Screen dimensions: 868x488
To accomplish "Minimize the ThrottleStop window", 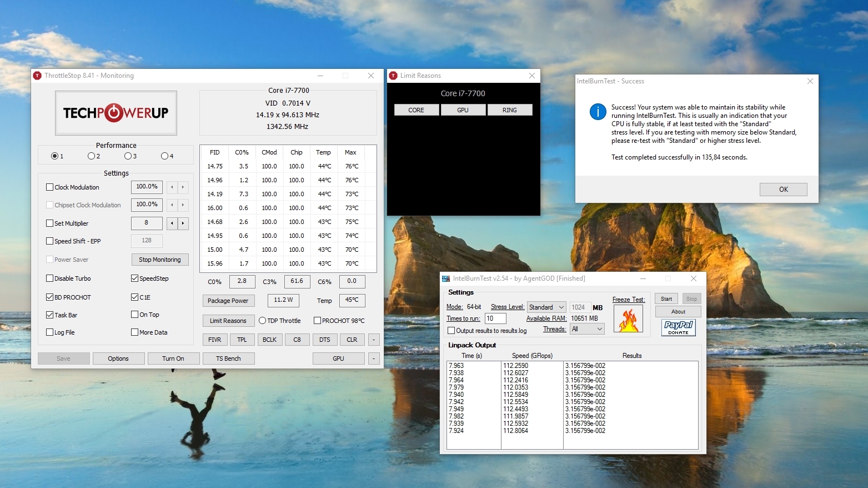I will point(320,76).
